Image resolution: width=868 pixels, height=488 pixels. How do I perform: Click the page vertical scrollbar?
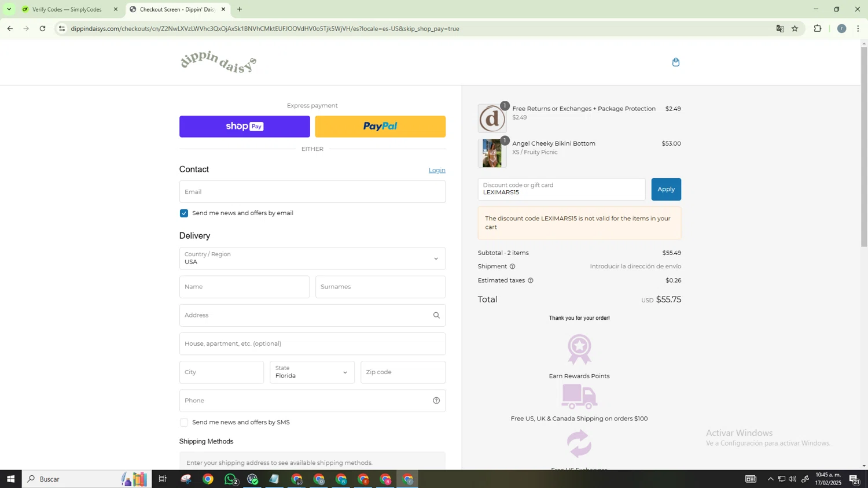point(864,146)
